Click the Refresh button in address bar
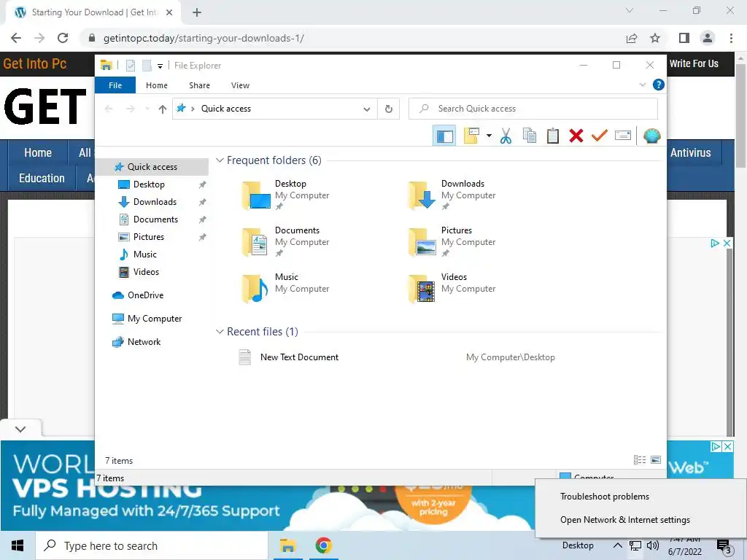This screenshot has height=560, width=747. 389,109
